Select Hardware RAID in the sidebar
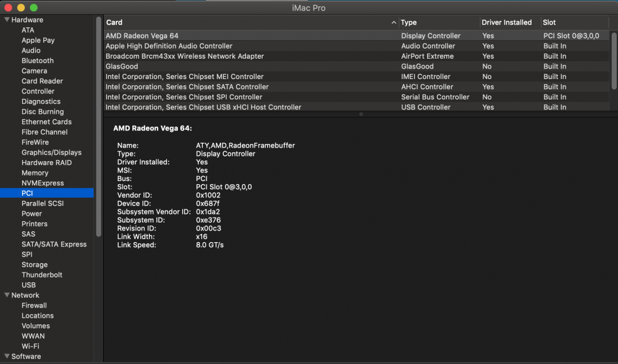 [x=46, y=163]
